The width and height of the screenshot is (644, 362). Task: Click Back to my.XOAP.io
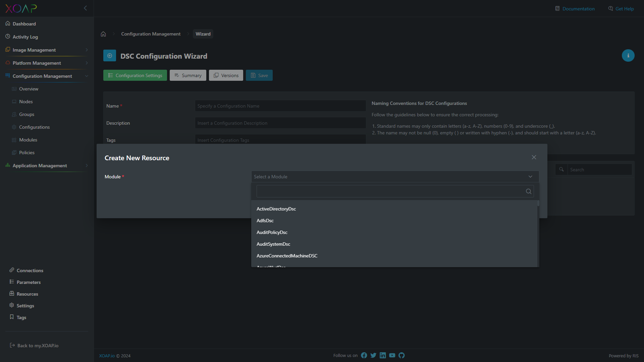[x=34, y=346]
